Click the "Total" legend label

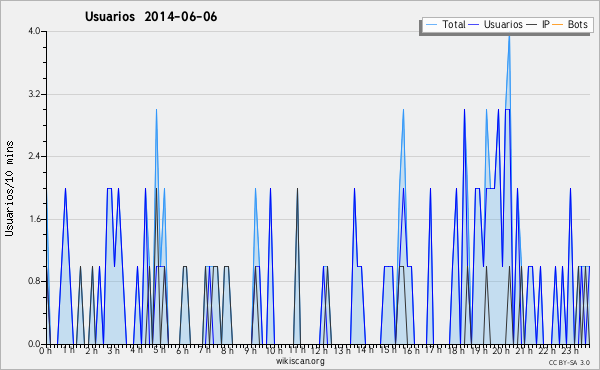[x=454, y=24]
